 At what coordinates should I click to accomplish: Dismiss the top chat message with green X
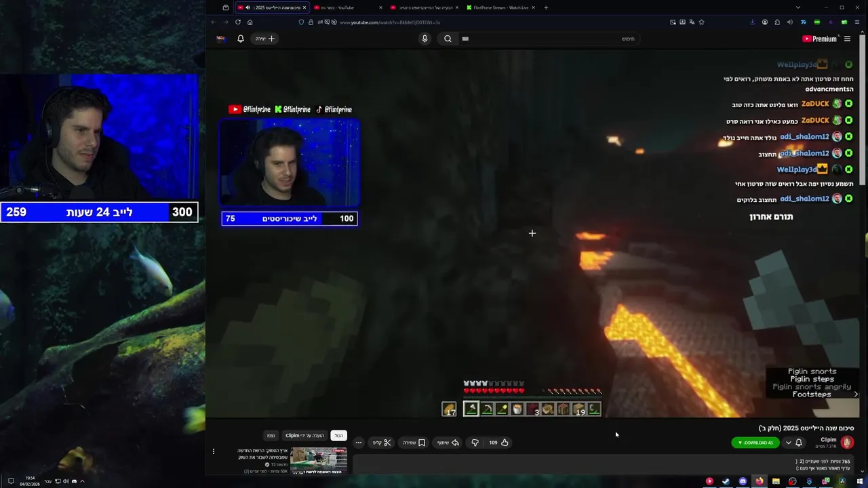[848, 64]
